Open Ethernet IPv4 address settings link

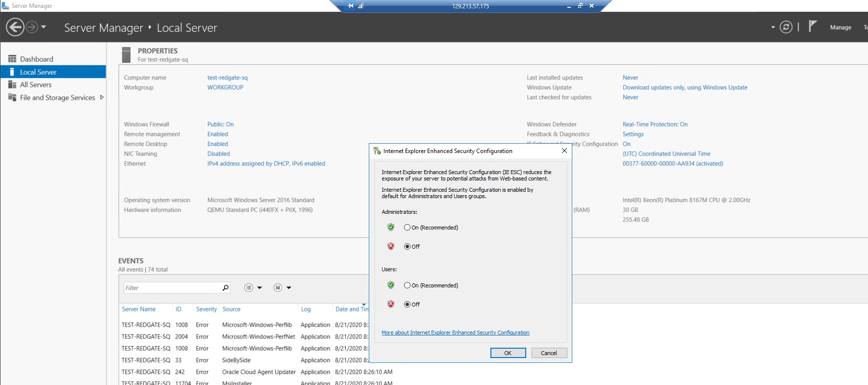[266, 163]
